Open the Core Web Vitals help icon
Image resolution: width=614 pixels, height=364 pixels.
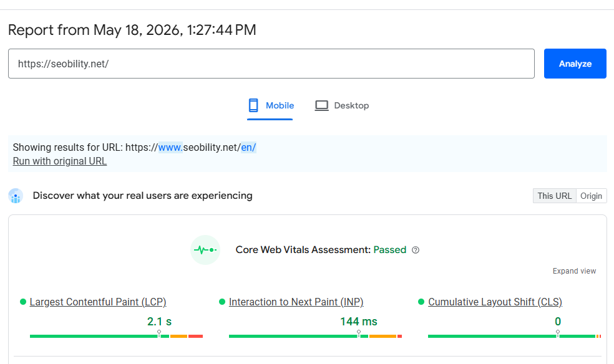tap(416, 250)
